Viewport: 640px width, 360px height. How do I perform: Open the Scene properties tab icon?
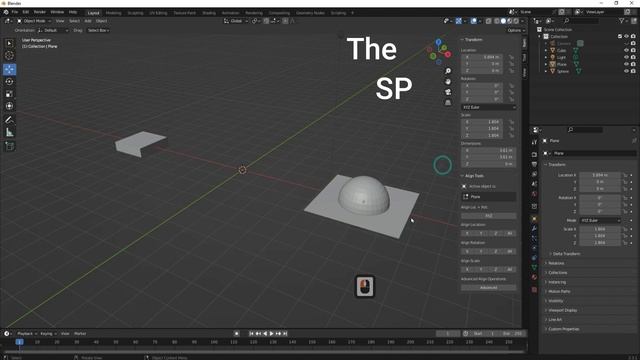(x=534, y=184)
